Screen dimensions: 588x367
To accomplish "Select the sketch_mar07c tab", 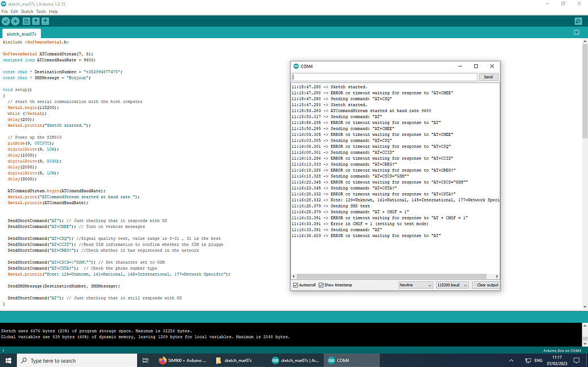I will click(21, 34).
